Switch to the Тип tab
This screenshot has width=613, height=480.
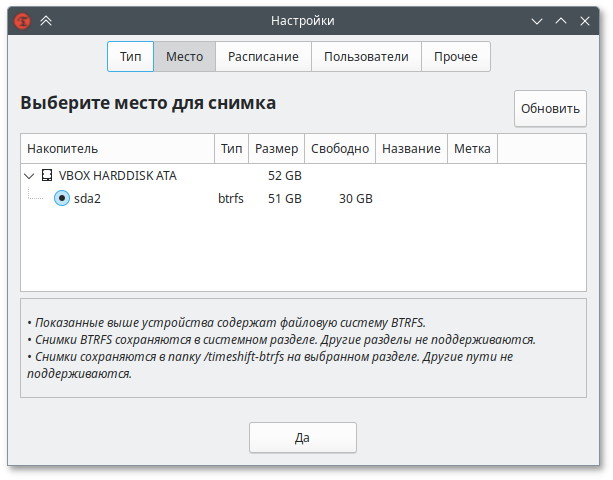[131, 57]
